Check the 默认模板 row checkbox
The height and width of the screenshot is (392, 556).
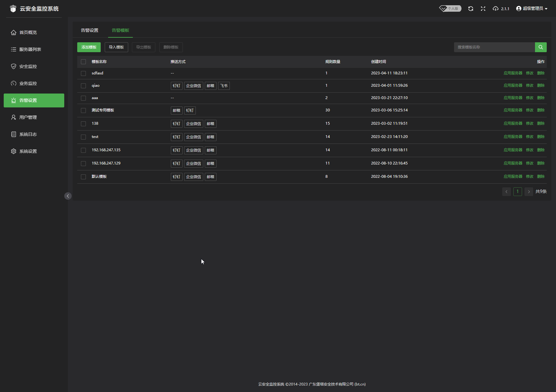click(x=83, y=177)
